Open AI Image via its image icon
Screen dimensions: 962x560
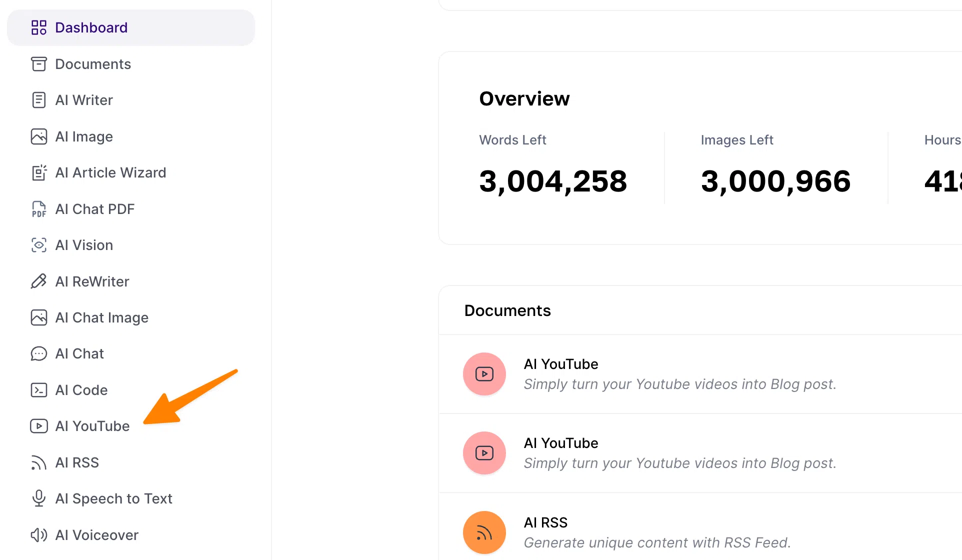(x=38, y=136)
